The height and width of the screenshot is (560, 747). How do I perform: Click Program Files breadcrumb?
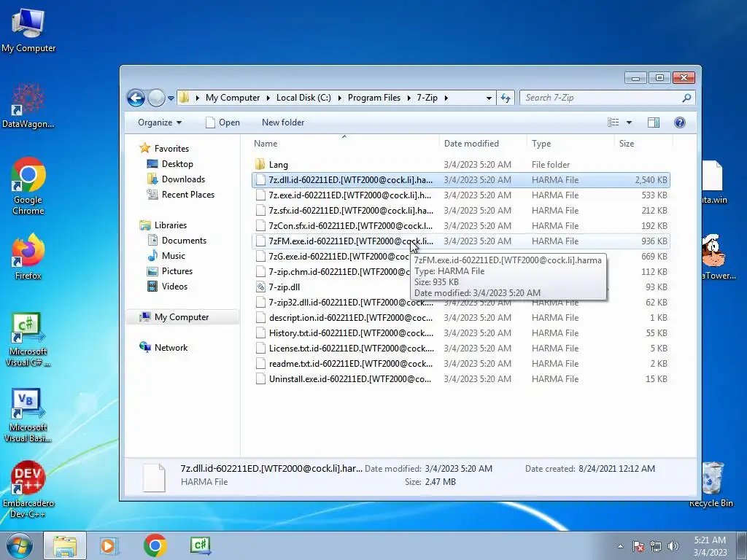(x=374, y=98)
